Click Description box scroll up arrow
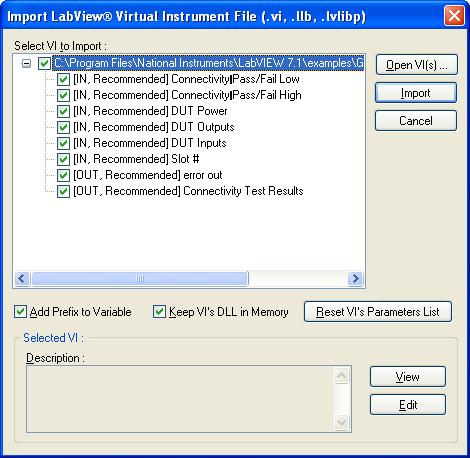Screen dimensions: 470x458 click(x=342, y=376)
